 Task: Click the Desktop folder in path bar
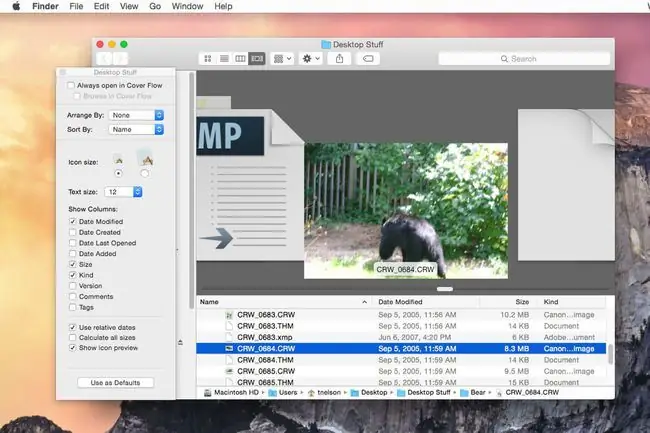[x=369, y=392]
